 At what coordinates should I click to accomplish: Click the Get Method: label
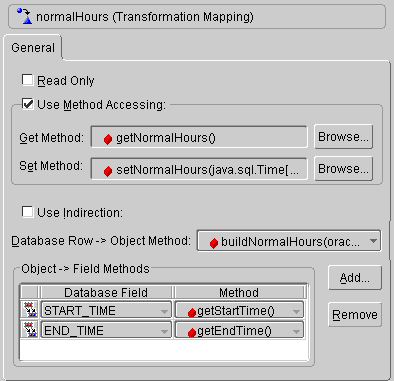click(52, 138)
